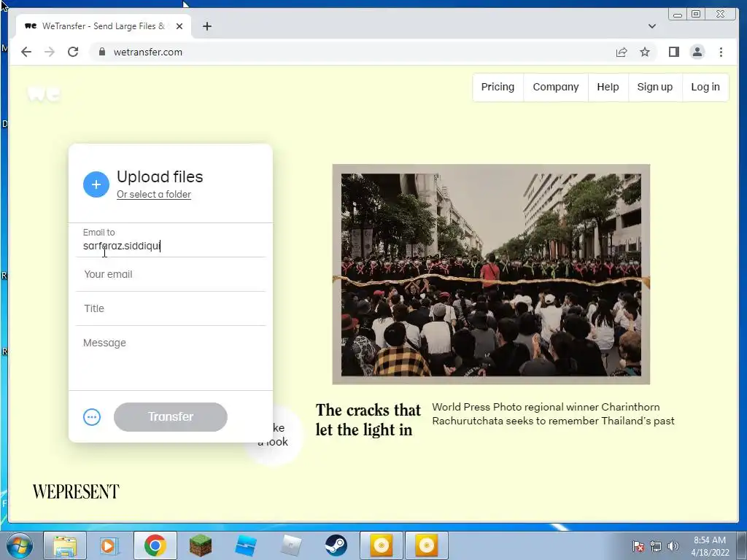747x560 pixels.
Task: Open the Help menu item
Action: click(608, 87)
